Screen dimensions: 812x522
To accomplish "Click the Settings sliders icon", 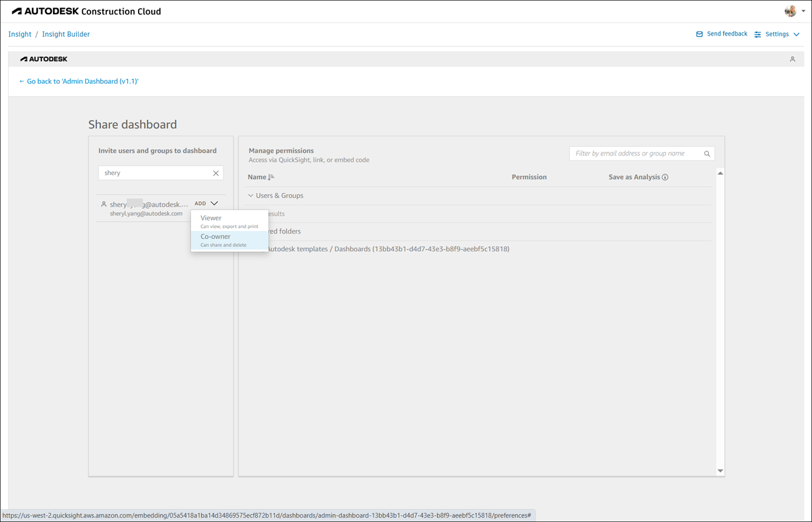I will [758, 34].
